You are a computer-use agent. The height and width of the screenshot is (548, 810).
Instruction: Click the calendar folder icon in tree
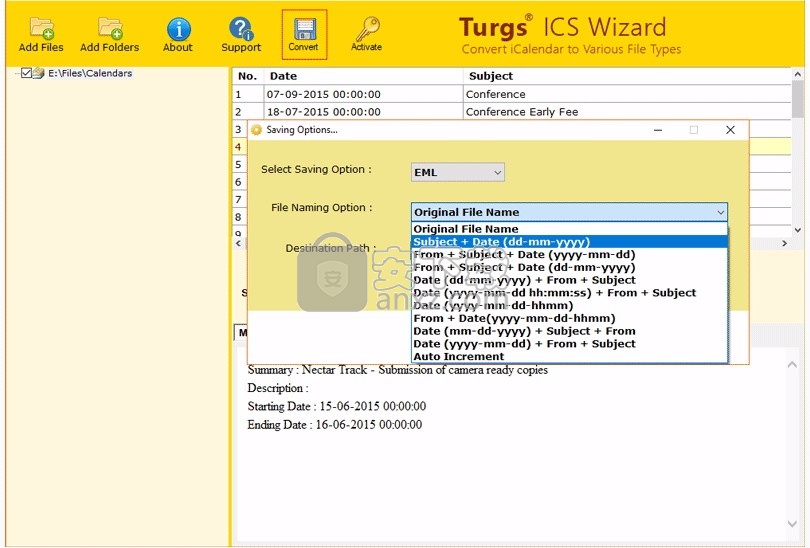coord(39,73)
